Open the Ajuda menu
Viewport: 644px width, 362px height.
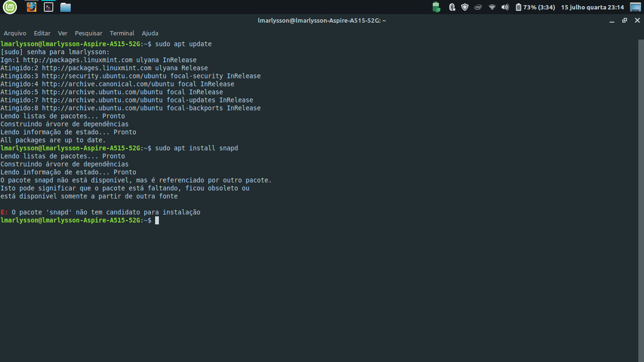coord(150,33)
